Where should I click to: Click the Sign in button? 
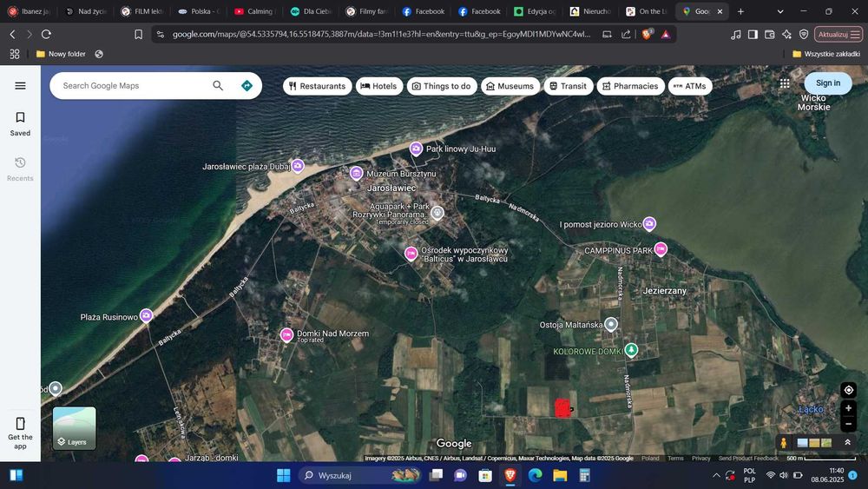pos(827,83)
